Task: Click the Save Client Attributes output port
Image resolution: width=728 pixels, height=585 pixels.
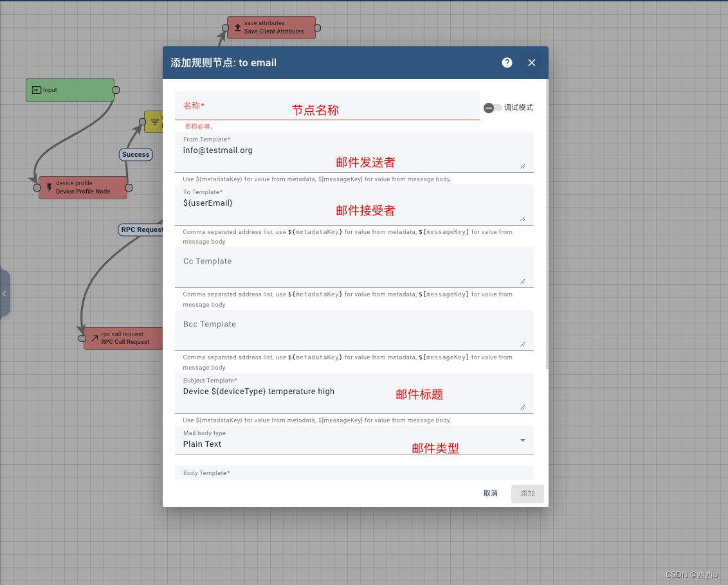Action: tap(317, 28)
